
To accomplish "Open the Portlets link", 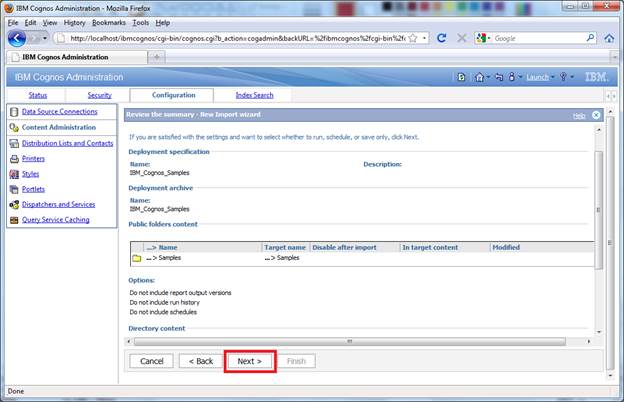I will (x=33, y=189).
